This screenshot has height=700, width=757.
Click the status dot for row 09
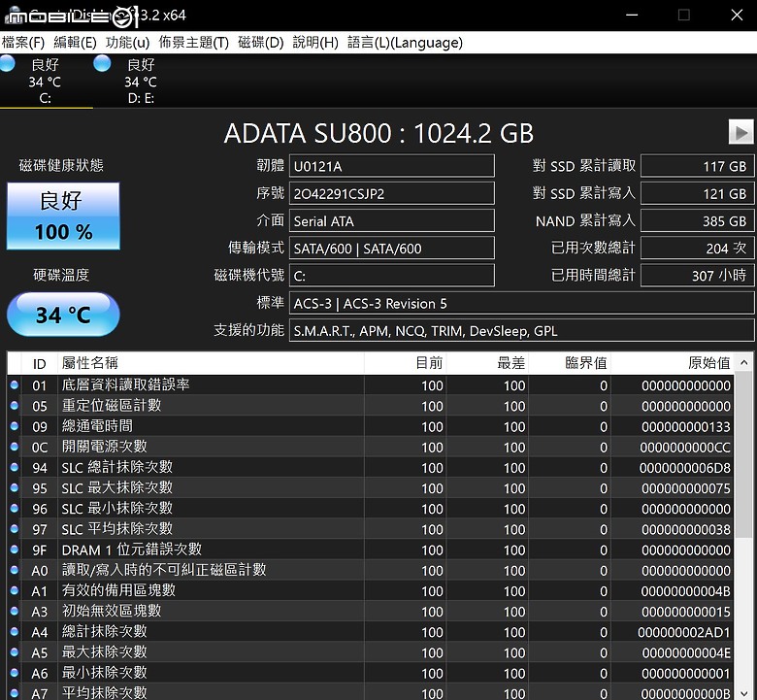(14, 425)
